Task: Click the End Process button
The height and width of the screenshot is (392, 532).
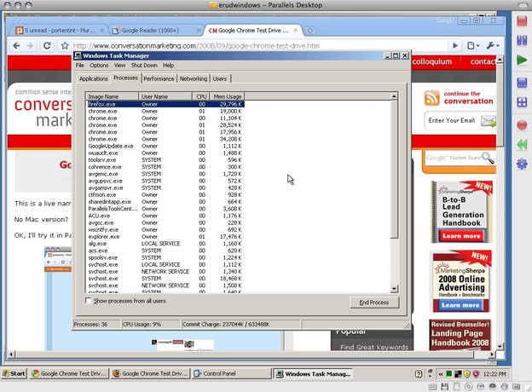Action: point(374,303)
